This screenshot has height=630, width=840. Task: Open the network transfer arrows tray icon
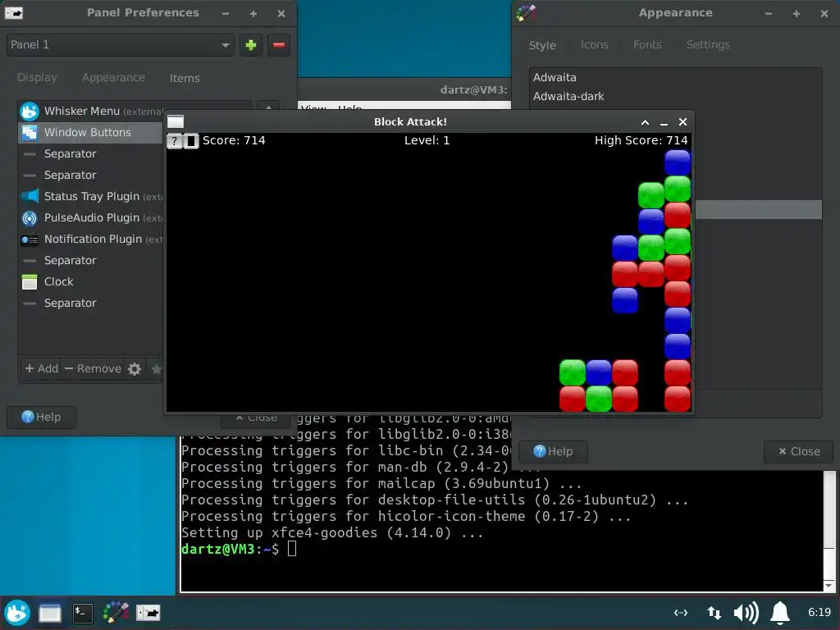[714, 612]
